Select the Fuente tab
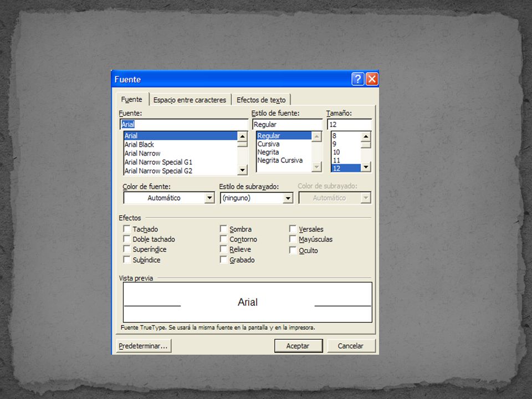The image size is (532, 399). click(132, 99)
